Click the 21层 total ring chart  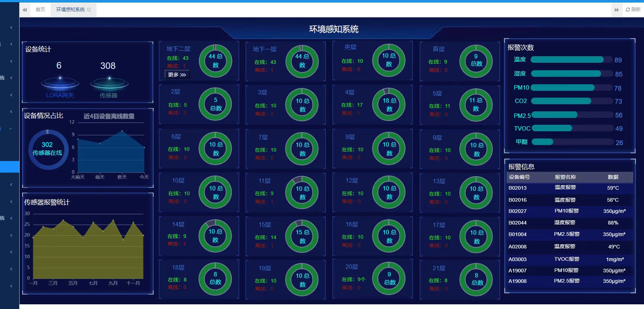(476, 279)
